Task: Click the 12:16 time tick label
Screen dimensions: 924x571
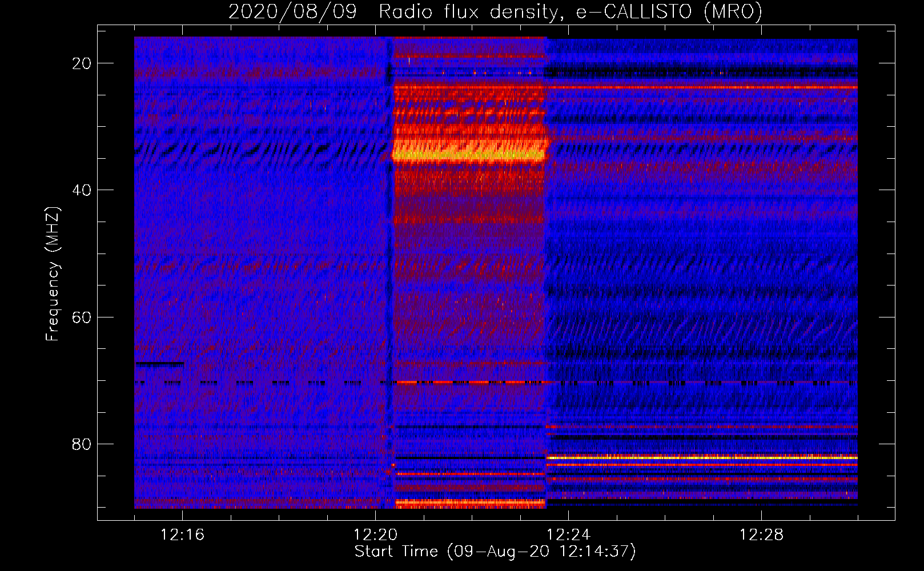Action: coord(182,535)
